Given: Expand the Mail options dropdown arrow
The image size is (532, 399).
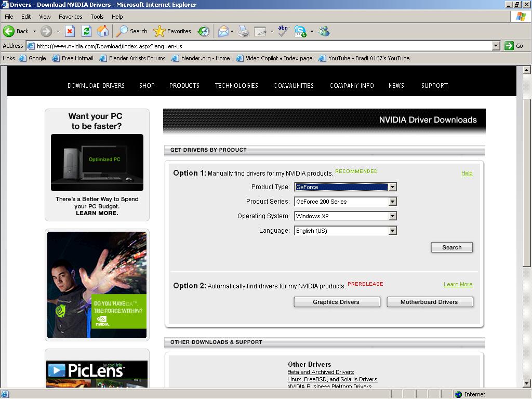Looking at the screenshot, I should (232, 31).
